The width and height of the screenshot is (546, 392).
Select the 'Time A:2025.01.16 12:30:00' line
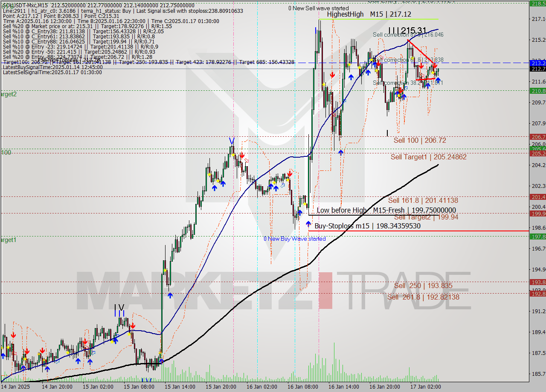point(111,21)
